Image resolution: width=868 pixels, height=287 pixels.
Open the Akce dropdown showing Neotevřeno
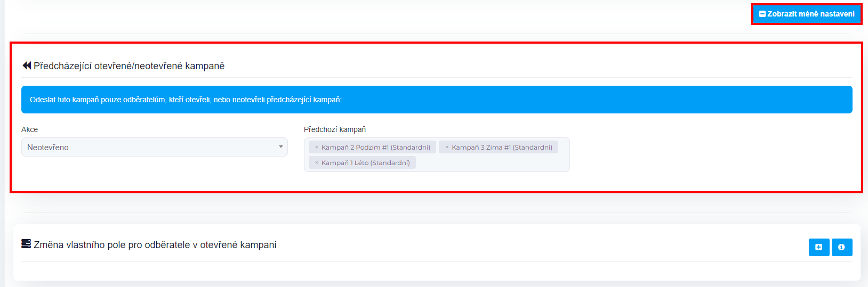(x=155, y=147)
